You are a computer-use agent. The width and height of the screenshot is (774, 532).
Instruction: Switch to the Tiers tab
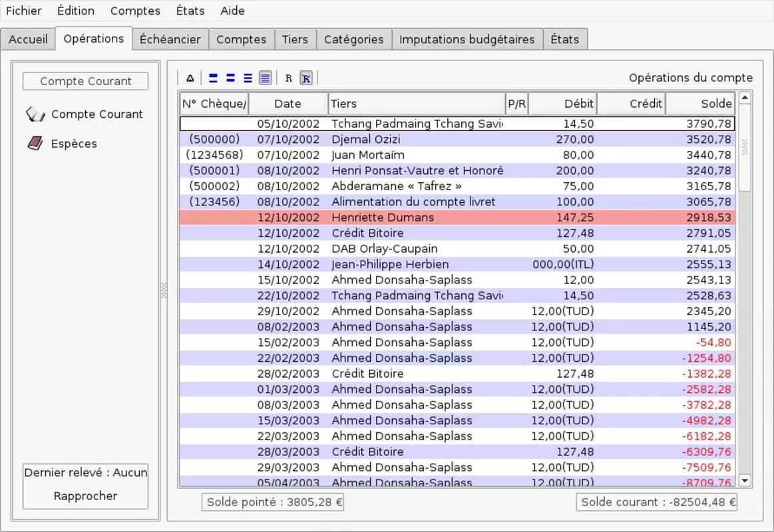click(295, 39)
